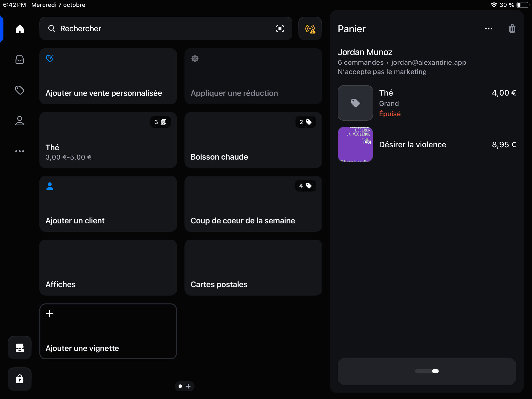Tap the loading checkout button at bottom
The width and height of the screenshot is (532, 399).
pyautogui.click(x=427, y=371)
